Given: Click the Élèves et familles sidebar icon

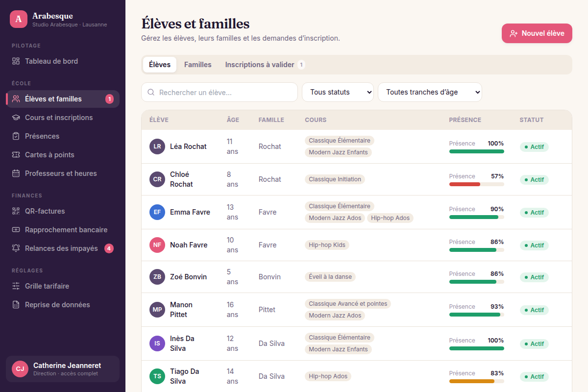Looking at the screenshot, I should [16, 99].
